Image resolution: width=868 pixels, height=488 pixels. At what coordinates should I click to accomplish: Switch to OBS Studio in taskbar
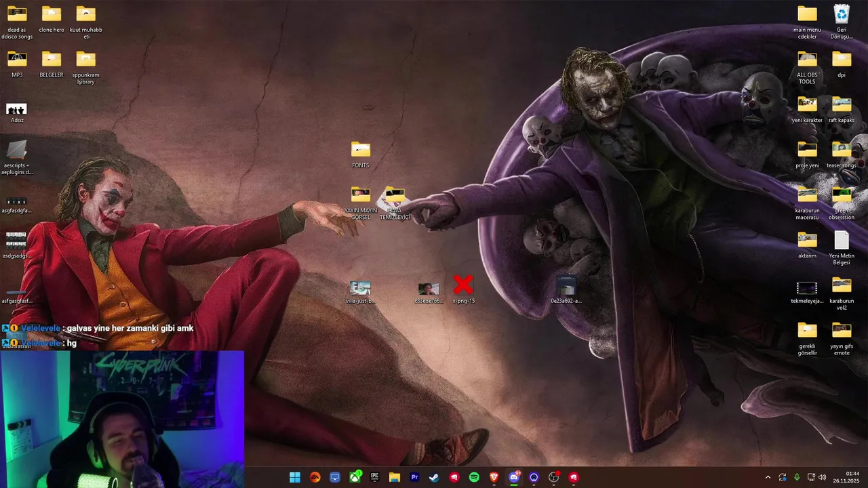553,477
